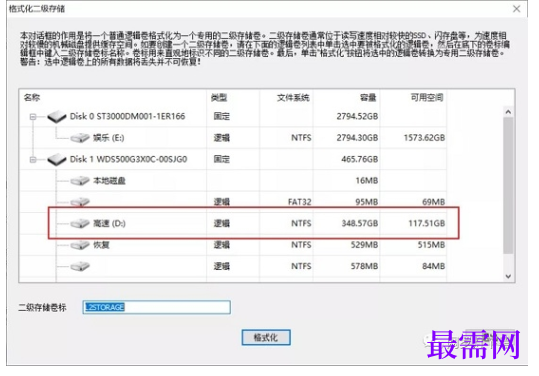Click the volume list scrollbar thumb
539x376 pixels.
(508, 186)
